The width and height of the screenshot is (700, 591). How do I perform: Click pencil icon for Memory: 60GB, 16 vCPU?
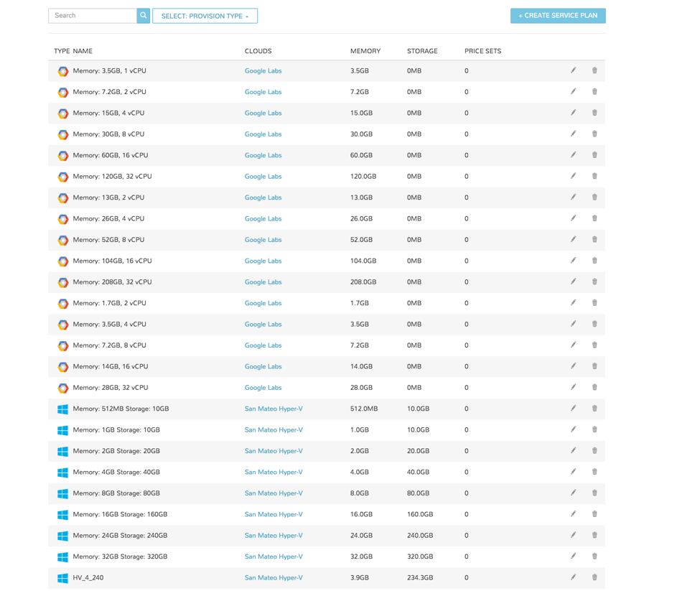click(573, 155)
